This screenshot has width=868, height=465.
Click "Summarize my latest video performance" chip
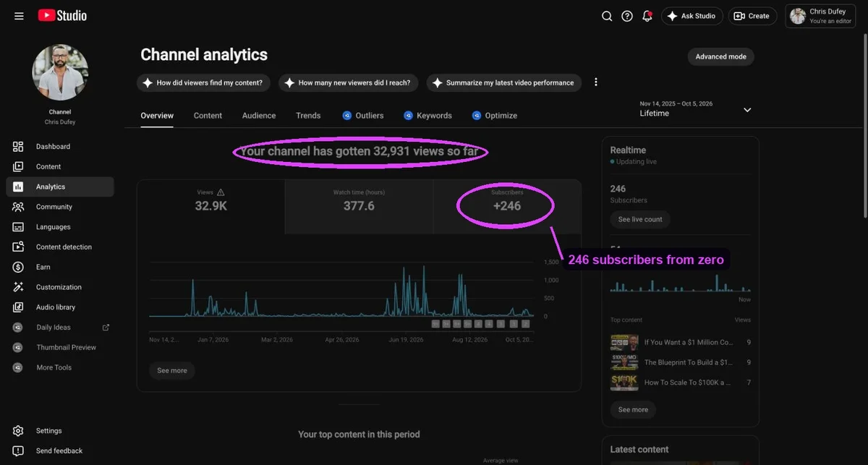503,82
